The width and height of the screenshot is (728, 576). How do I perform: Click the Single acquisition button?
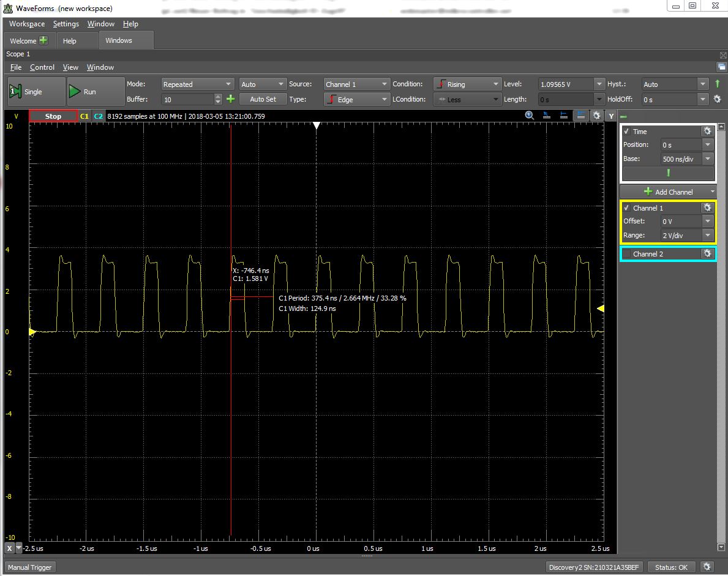click(36, 91)
